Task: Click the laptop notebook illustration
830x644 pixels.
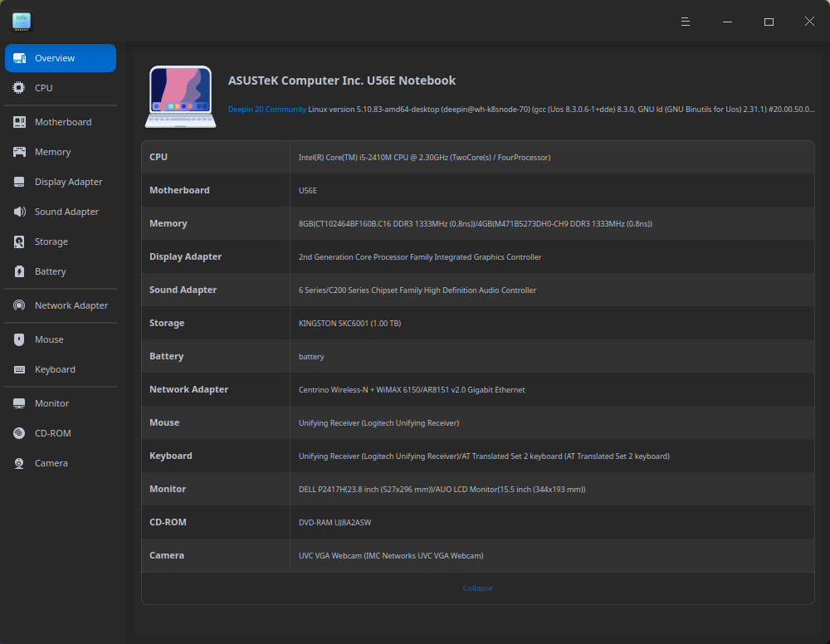Action: point(180,96)
